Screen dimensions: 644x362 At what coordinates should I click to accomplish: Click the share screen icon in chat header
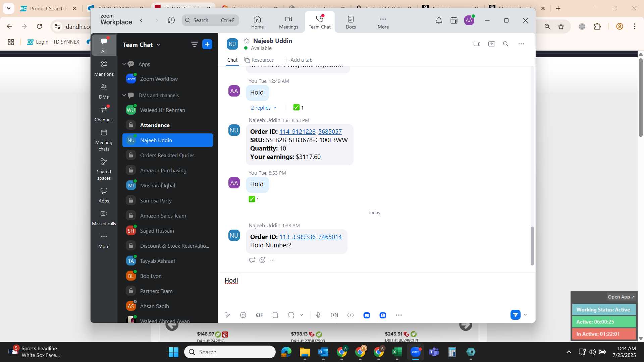pyautogui.click(x=492, y=44)
